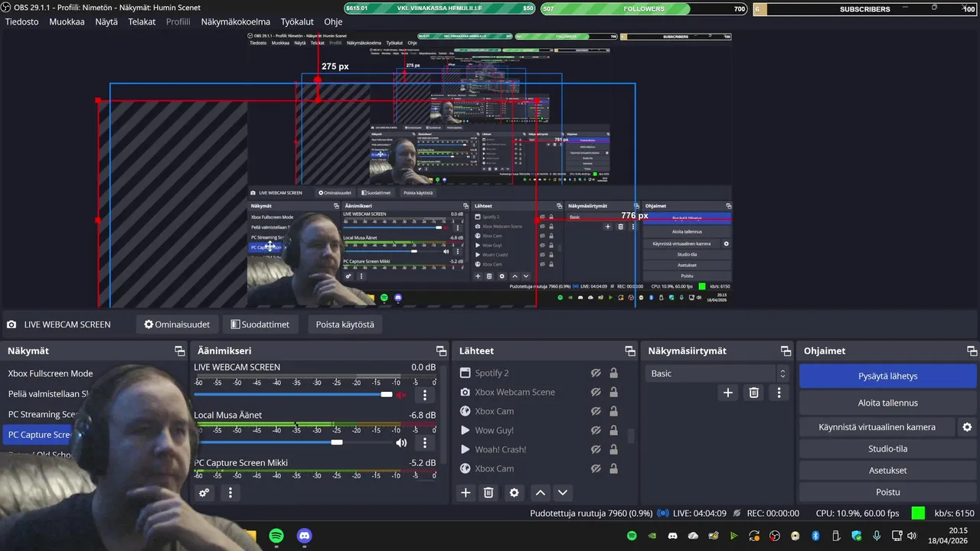Click Bluetooth icon in system tray
This screenshot has height=551, width=980.
(815, 536)
